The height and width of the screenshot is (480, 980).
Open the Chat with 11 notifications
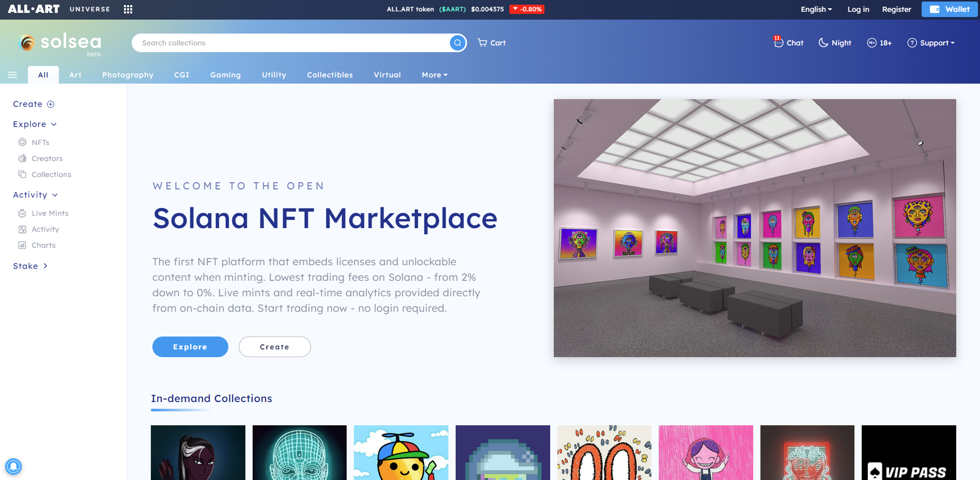[x=788, y=43]
